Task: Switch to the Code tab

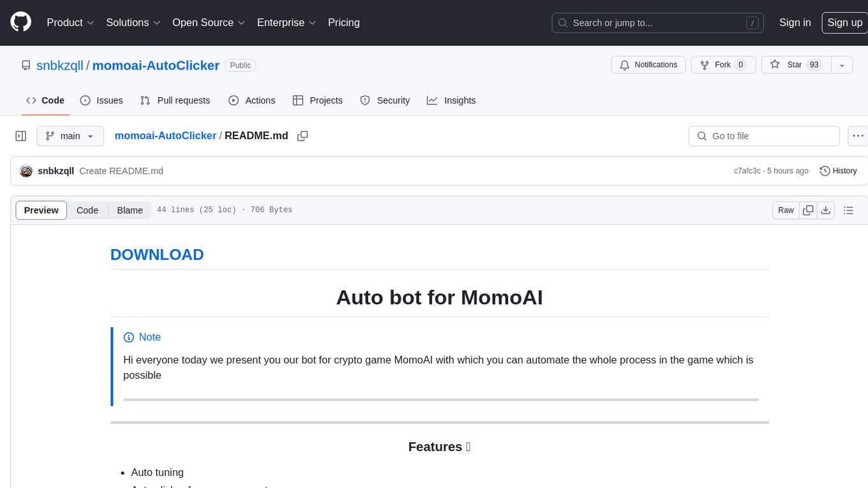Action: click(45, 100)
